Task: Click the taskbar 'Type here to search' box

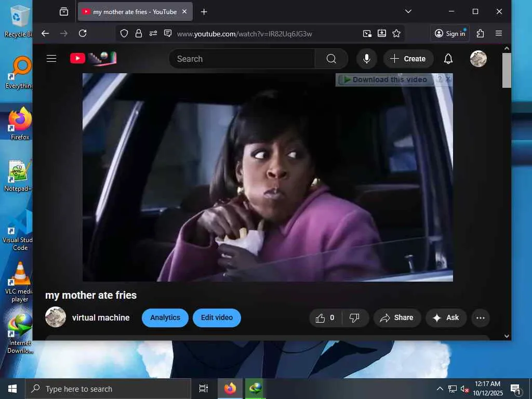Action: coord(108,389)
